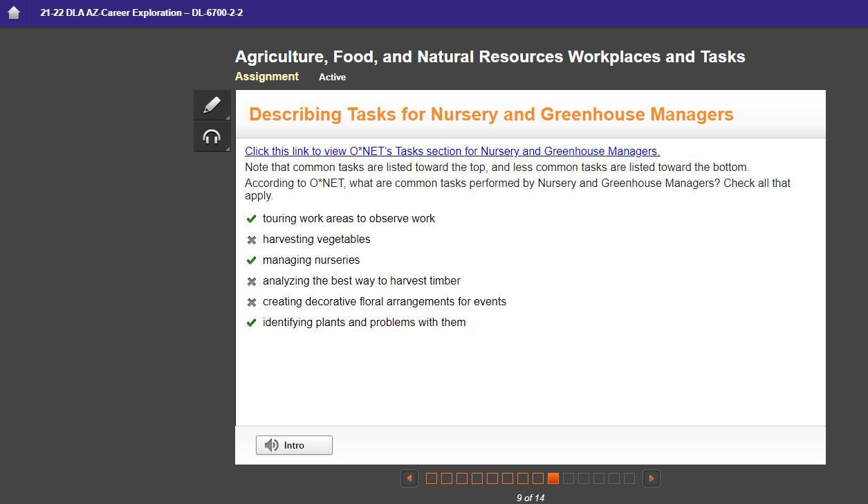Click the highlighted current page nine square
Image resolution: width=868 pixels, height=504 pixels.
pos(553,478)
